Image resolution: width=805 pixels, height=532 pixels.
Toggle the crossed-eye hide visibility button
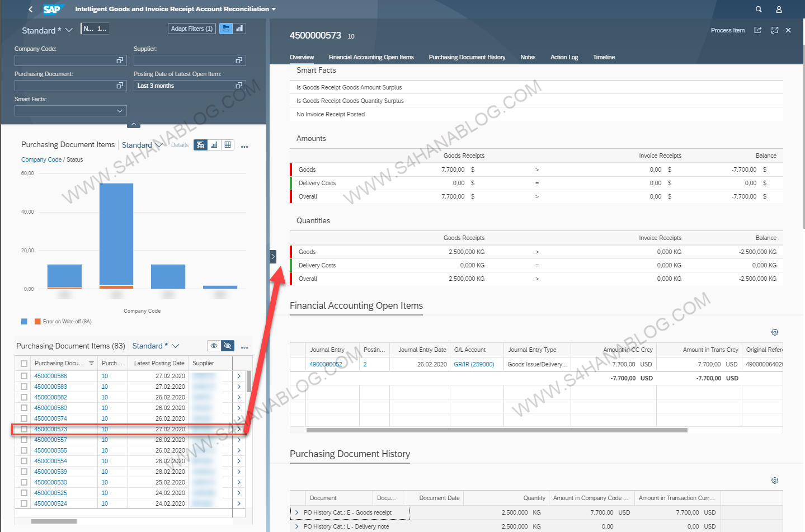click(x=228, y=346)
